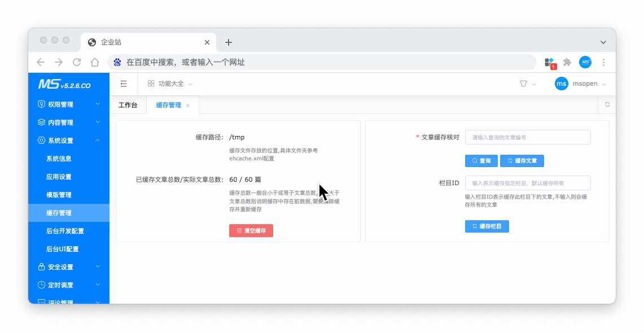Expand the 权限管理 sidebar menu
Image resolution: width=644 pixels, height=332 pixels.
point(68,104)
